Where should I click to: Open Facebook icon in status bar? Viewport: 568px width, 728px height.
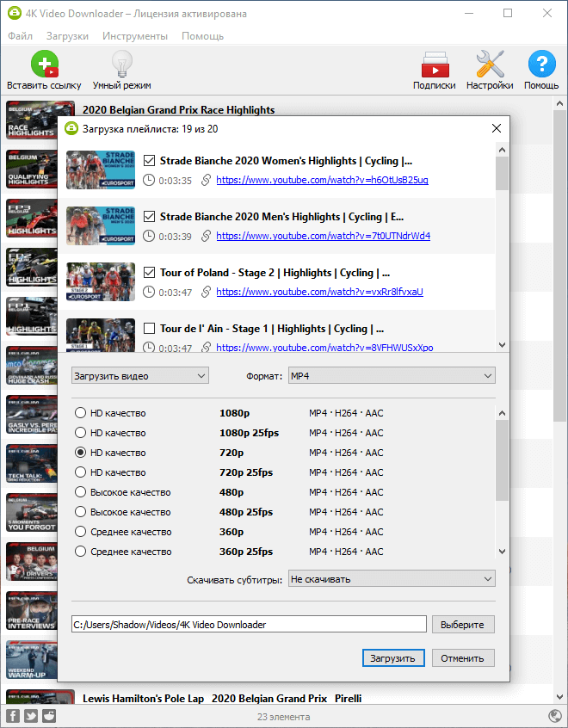[13, 715]
